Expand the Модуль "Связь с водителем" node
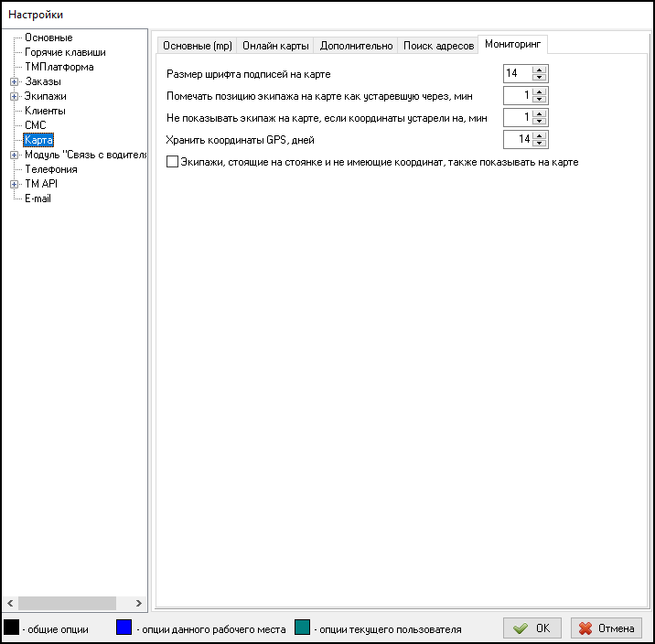The width and height of the screenshot is (655, 644). point(14,155)
